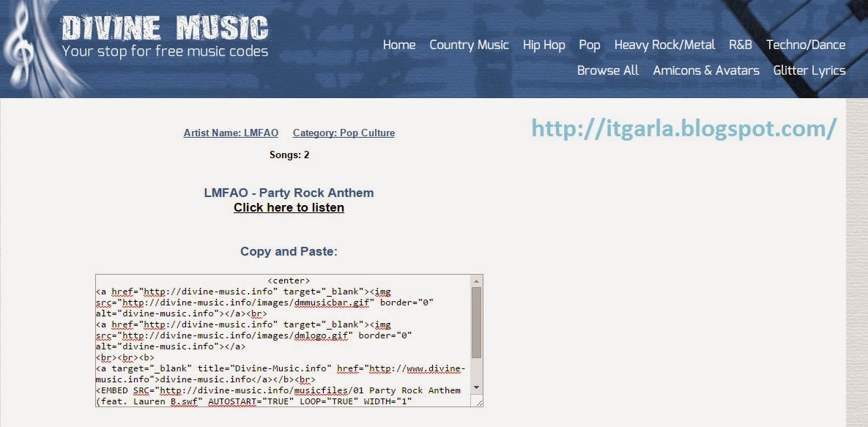
Task: Open Heavy Rock/Metal category
Action: pos(664,45)
